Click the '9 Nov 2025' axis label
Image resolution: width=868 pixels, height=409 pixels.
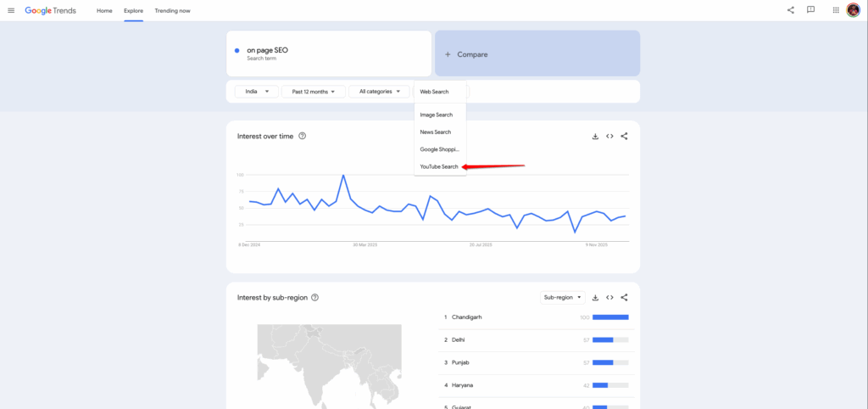point(598,245)
